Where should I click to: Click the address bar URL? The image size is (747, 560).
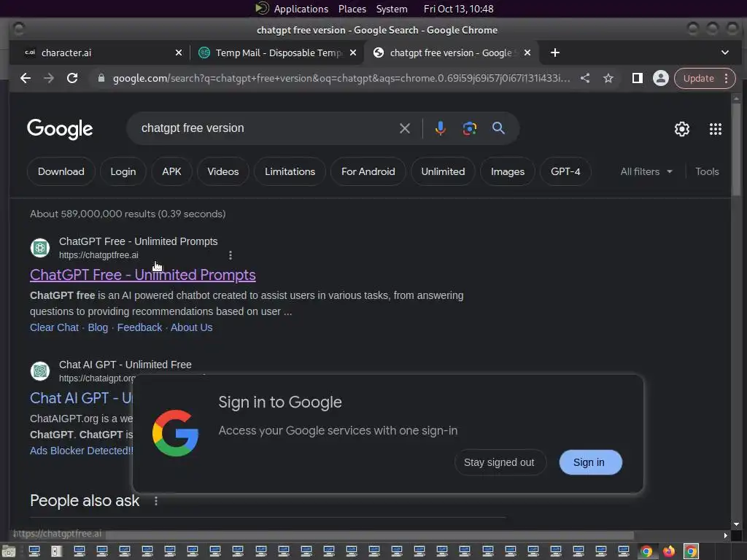click(341, 78)
